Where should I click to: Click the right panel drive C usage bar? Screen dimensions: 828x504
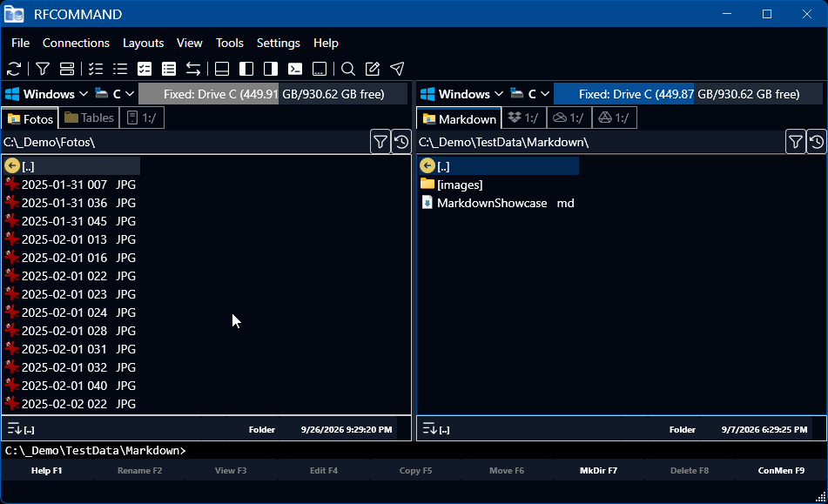pos(688,94)
